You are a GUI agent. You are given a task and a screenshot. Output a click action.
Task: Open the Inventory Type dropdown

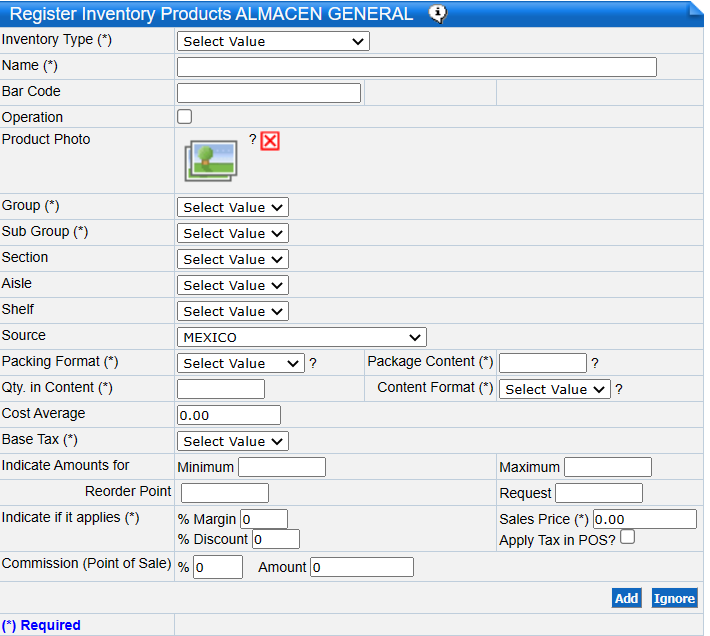tap(273, 41)
